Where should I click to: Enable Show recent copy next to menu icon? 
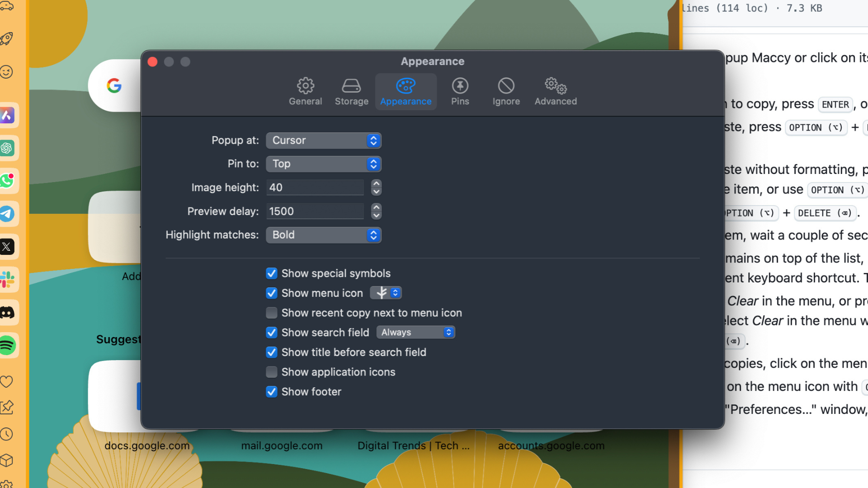coord(271,312)
